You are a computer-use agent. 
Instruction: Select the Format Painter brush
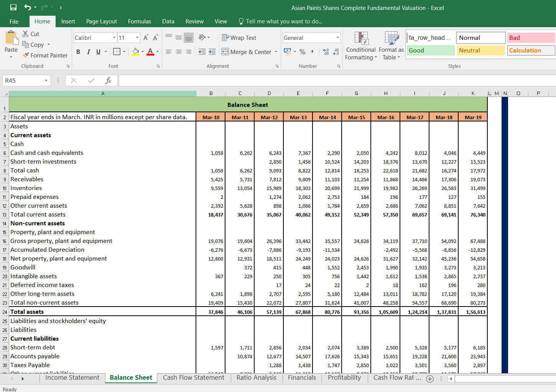pyautogui.click(x=26, y=55)
